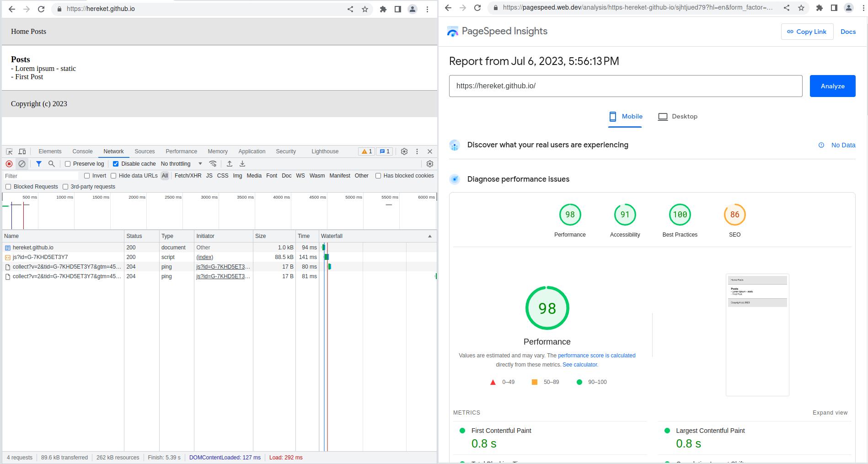Enable Hide data URLs checkbox
The height and width of the screenshot is (464, 868).
pyautogui.click(x=113, y=176)
